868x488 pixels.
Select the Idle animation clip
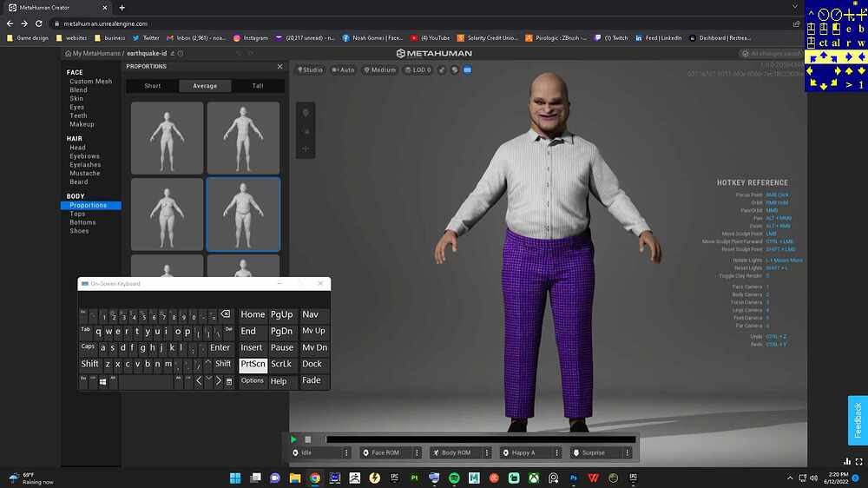(316, 453)
